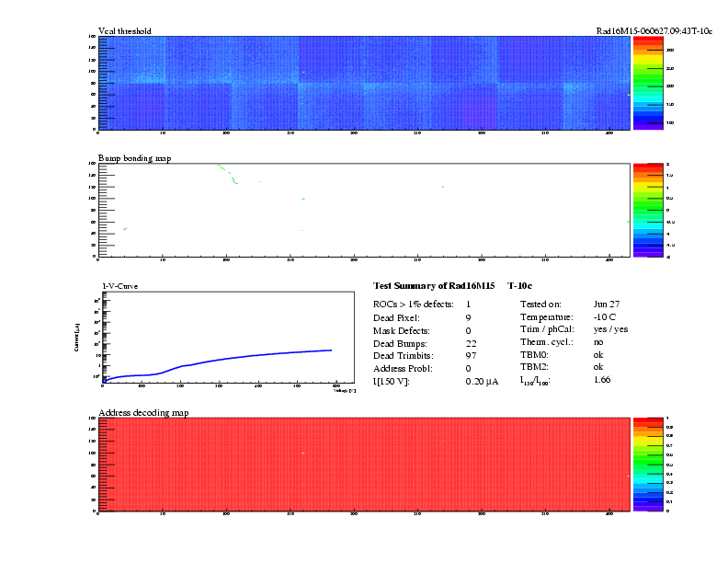Click the I[150 V] value 0.20 µA
This screenshot has width=728, height=563.
tap(482, 381)
